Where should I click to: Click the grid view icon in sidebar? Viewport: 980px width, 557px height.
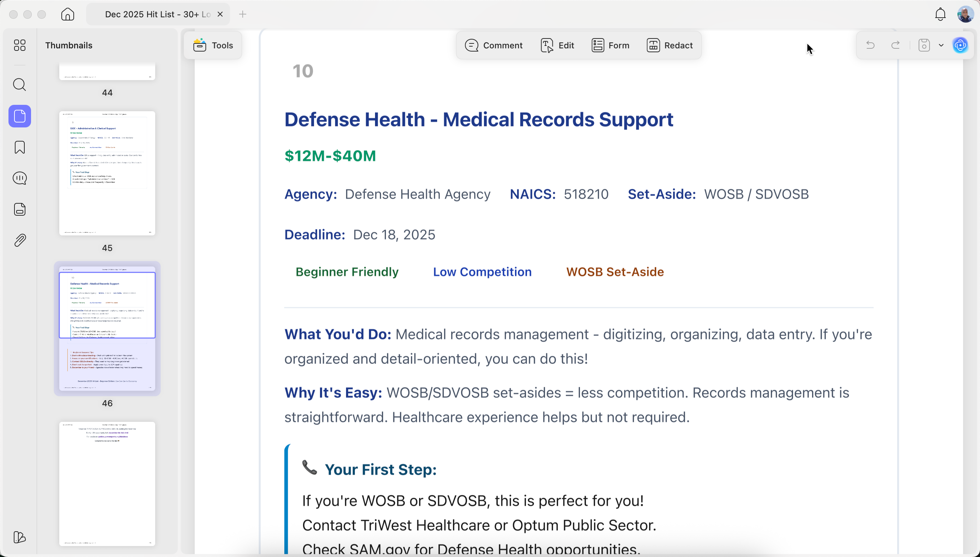19,45
